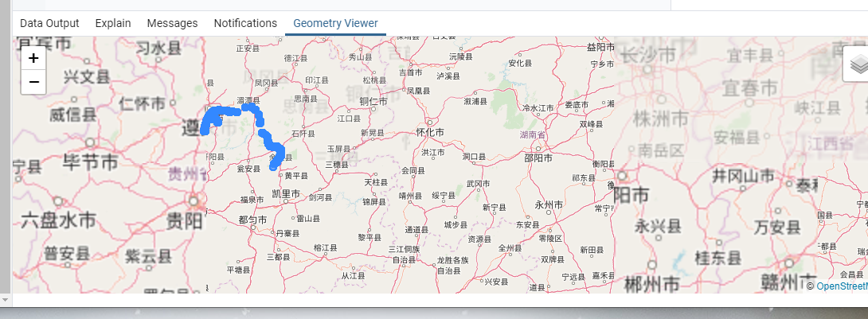The width and height of the screenshot is (868, 319).
Task: Click the 毕节市 map label
Action: (x=90, y=162)
